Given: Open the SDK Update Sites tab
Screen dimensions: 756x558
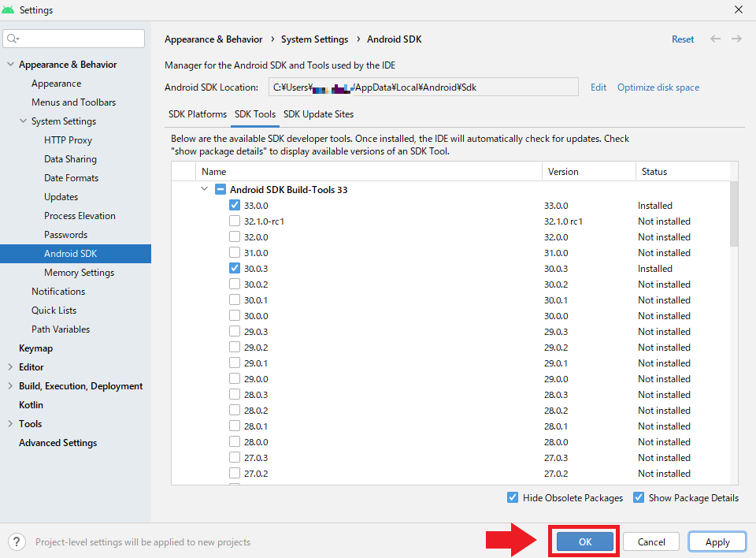Looking at the screenshot, I should click(x=318, y=114).
